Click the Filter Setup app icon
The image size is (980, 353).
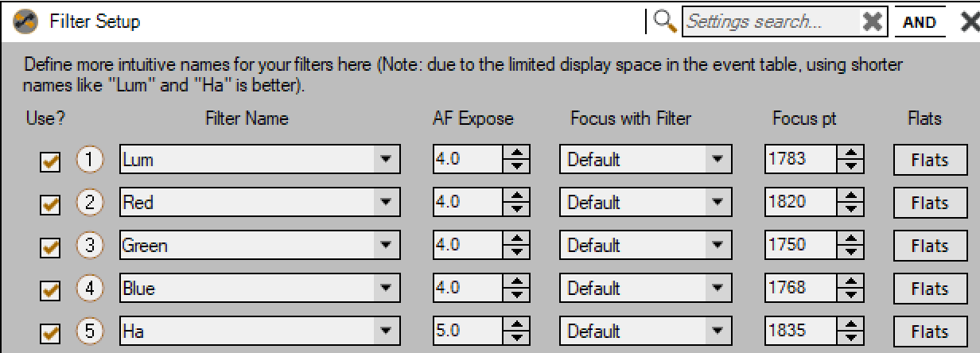28,21
